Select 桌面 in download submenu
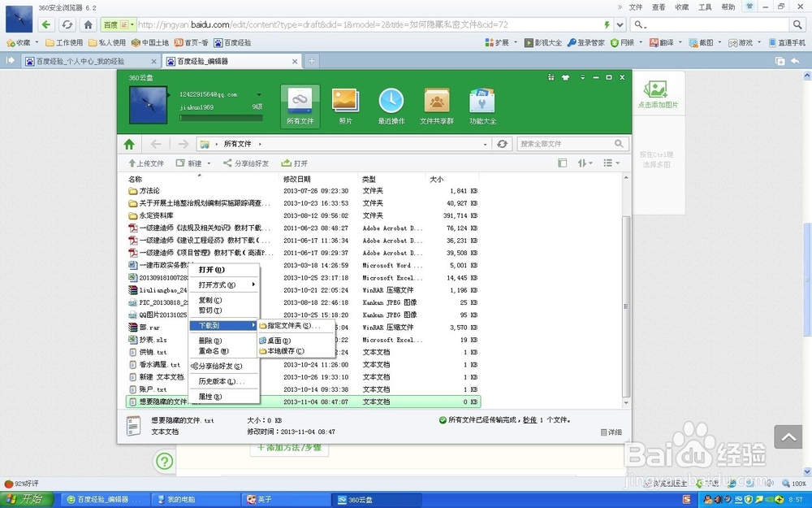 pos(296,341)
